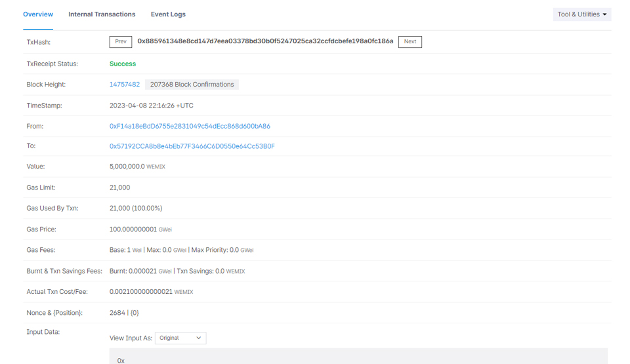
Task: Click the 2023-04-08 timestamp value
Action: (x=151, y=106)
